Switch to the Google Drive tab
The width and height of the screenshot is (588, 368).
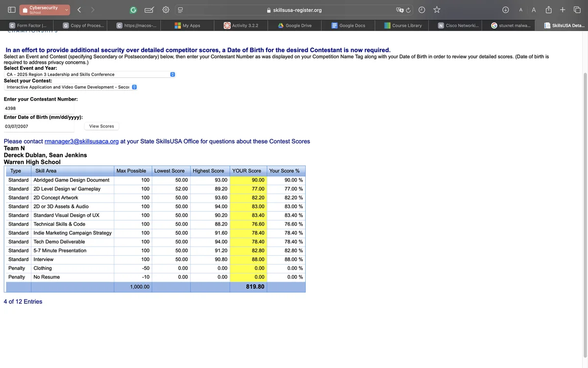294,26
